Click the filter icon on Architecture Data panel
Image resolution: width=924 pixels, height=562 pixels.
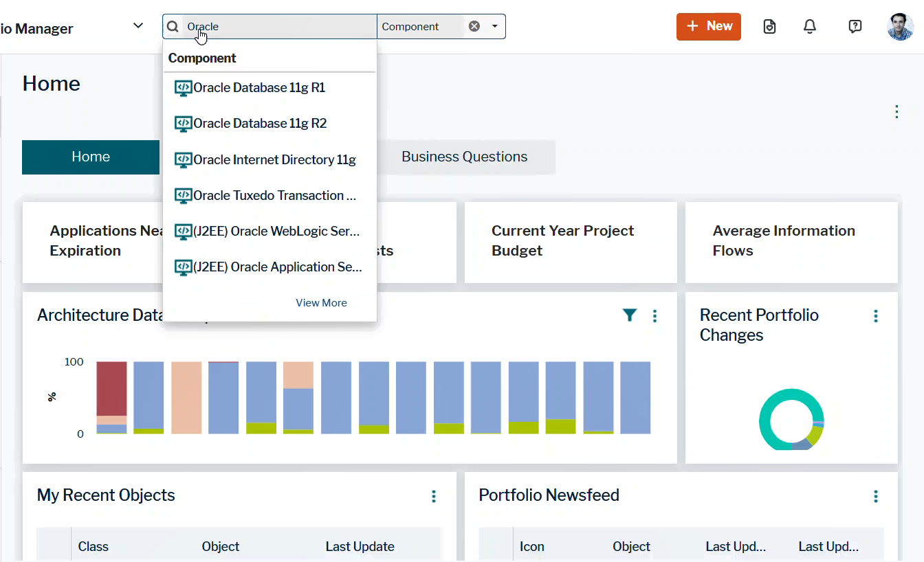click(630, 315)
